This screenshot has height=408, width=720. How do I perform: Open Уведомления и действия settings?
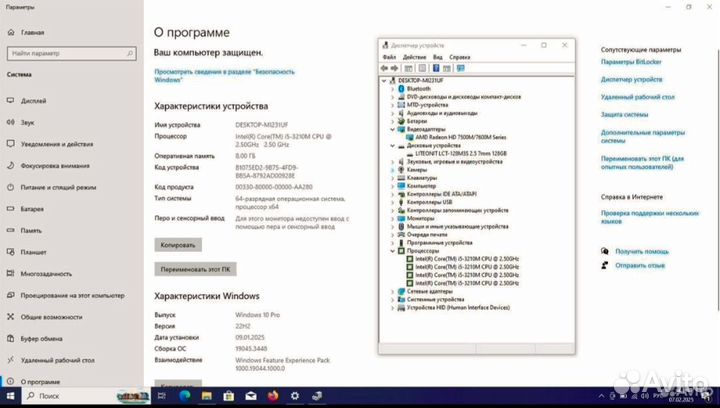[x=57, y=144]
